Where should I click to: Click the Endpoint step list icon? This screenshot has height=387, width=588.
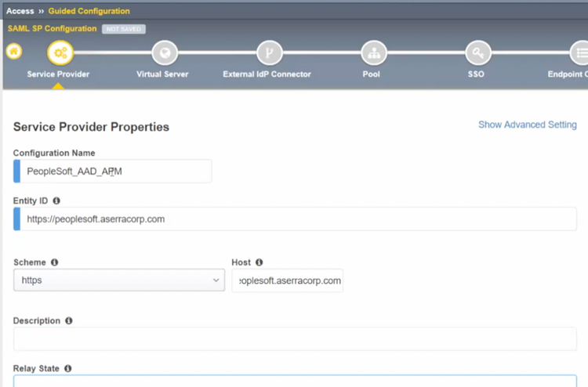click(579, 52)
